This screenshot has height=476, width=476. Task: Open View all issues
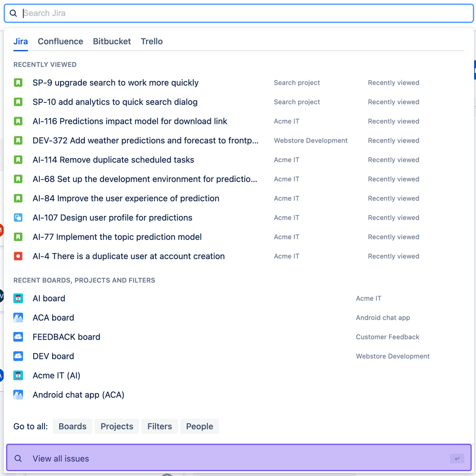pyautogui.click(x=239, y=458)
